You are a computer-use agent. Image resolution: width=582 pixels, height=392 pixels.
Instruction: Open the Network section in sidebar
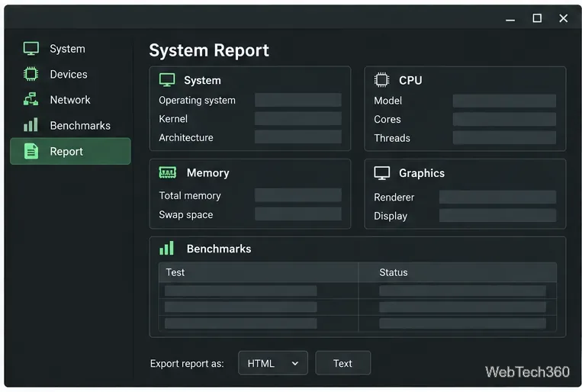70,99
